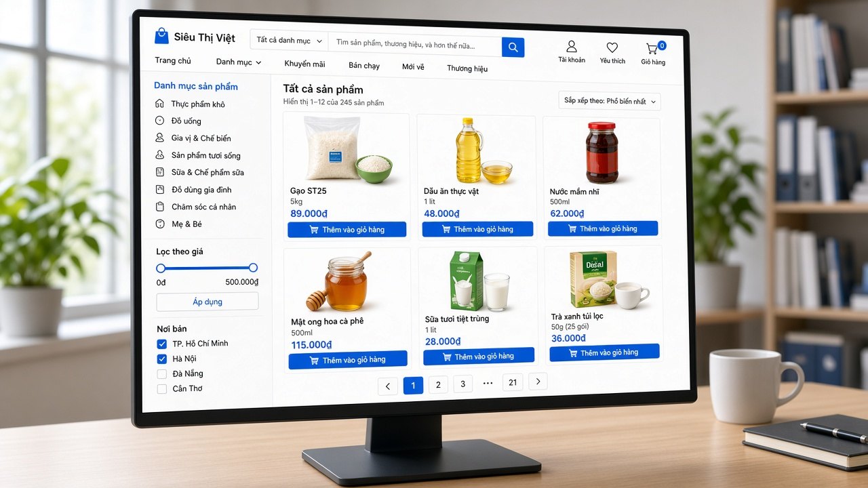Image resolution: width=868 pixels, height=488 pixels.
Task: Uncheck the Hà Nội checkbox
Action: [x=162, y=359]
